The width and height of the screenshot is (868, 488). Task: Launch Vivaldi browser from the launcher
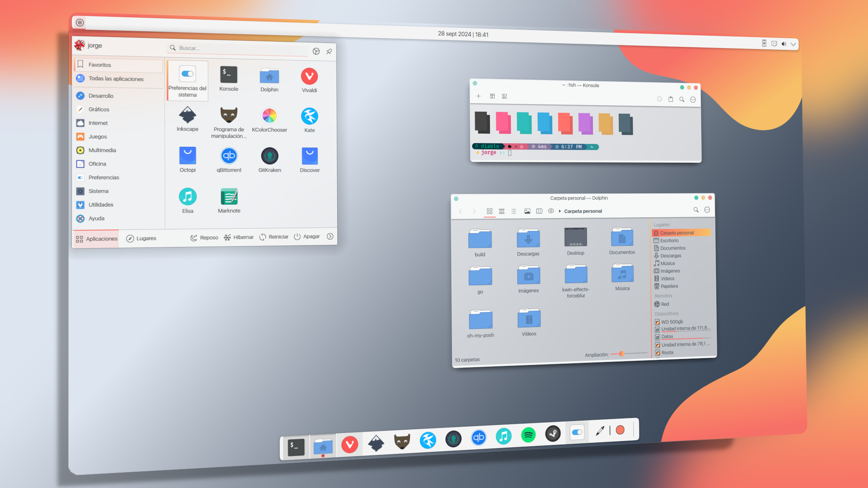pos(309,80)
